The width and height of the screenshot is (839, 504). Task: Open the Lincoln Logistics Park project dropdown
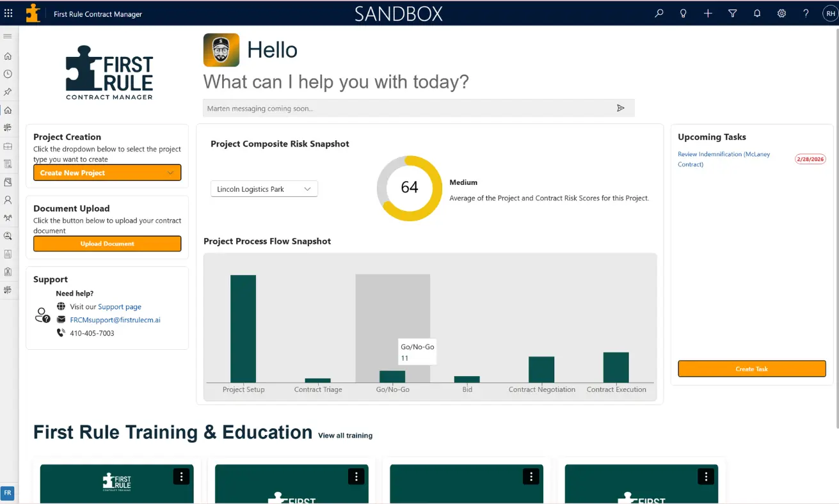pyautogui.click(x=264, y=189)
